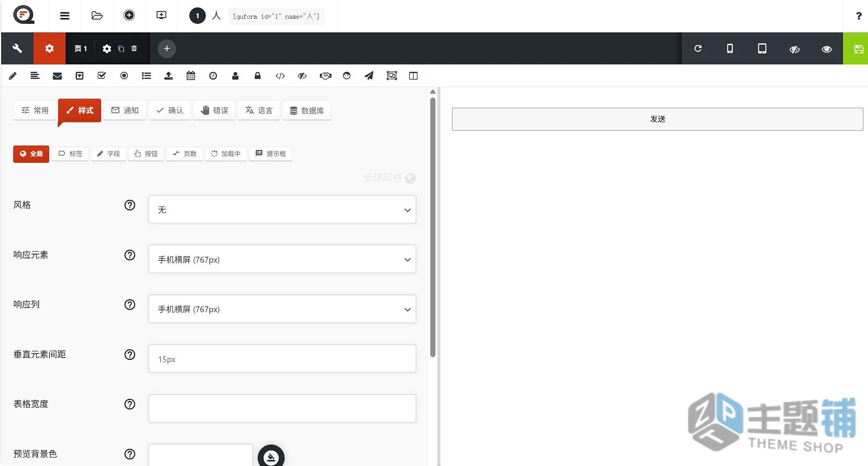Click the add new form plus icon
Image resolution: width=868 pixels, height=466 pixels.
tap(129, 15)
